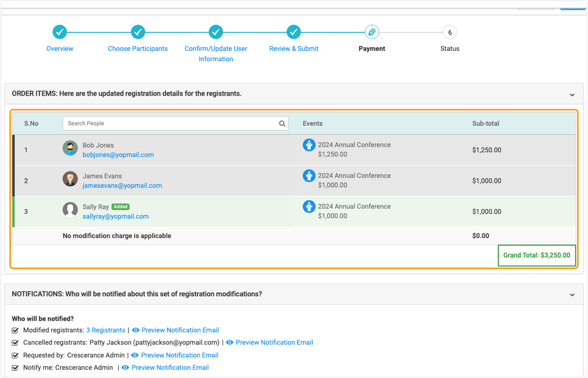Open jamesevans@yopmail.com email link

click(122, 186)
